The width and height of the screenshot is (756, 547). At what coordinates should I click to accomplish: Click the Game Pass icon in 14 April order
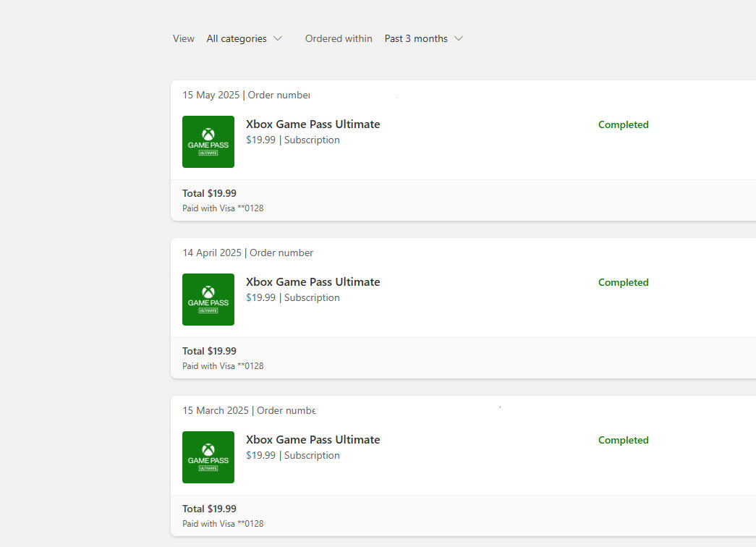click(208, 300)
